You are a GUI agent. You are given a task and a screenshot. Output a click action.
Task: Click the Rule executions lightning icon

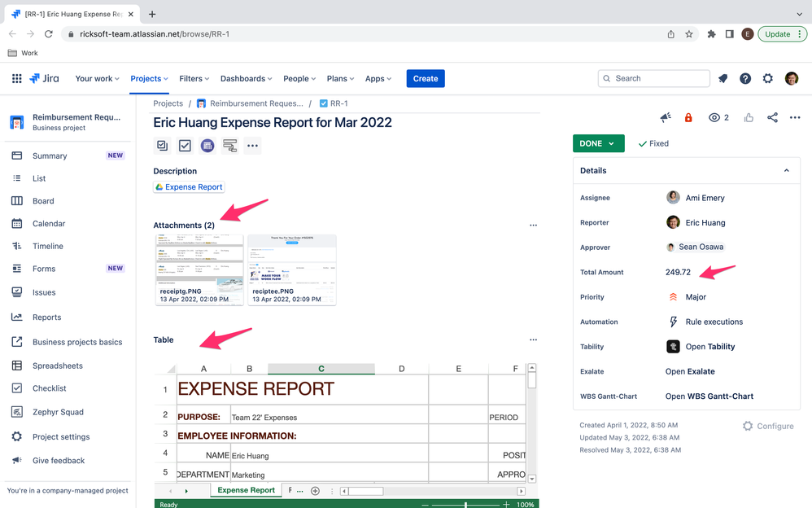pyautogui.click(x=673, y=322)
